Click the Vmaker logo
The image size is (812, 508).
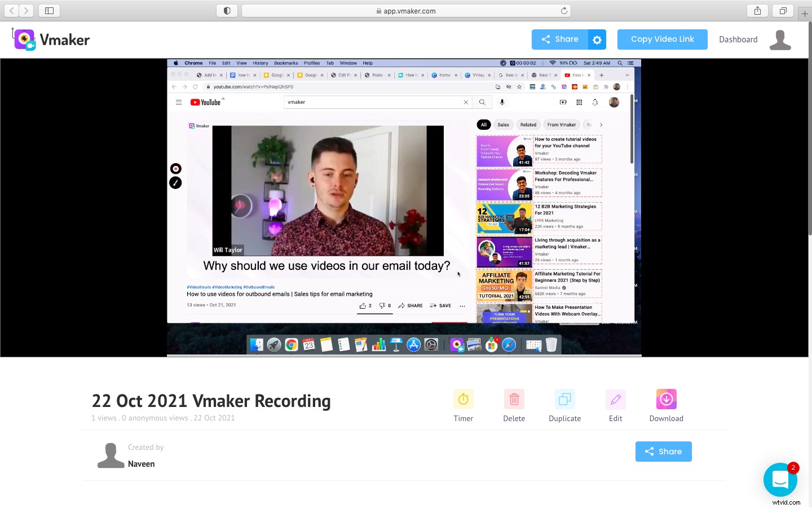point(51,39)
